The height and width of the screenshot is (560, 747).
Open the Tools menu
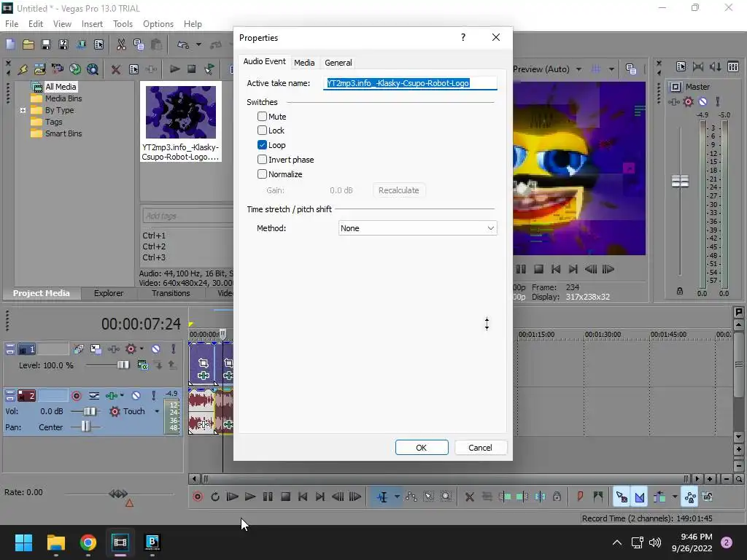(123, 24)
